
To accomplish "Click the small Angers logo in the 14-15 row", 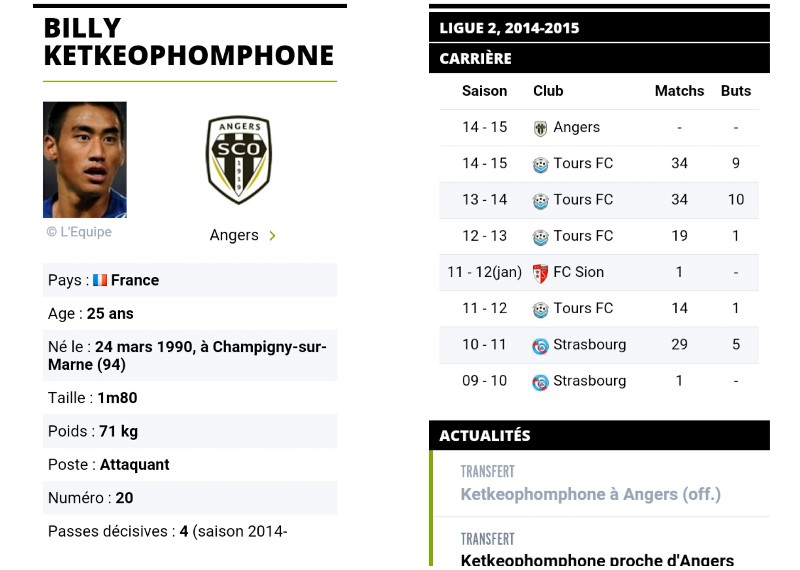I will tap(540, 128).
